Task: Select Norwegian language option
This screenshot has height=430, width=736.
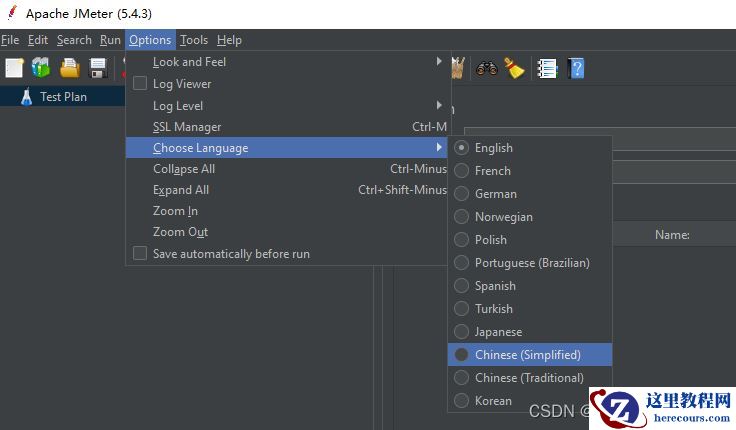Action: (x=530, y=217)
